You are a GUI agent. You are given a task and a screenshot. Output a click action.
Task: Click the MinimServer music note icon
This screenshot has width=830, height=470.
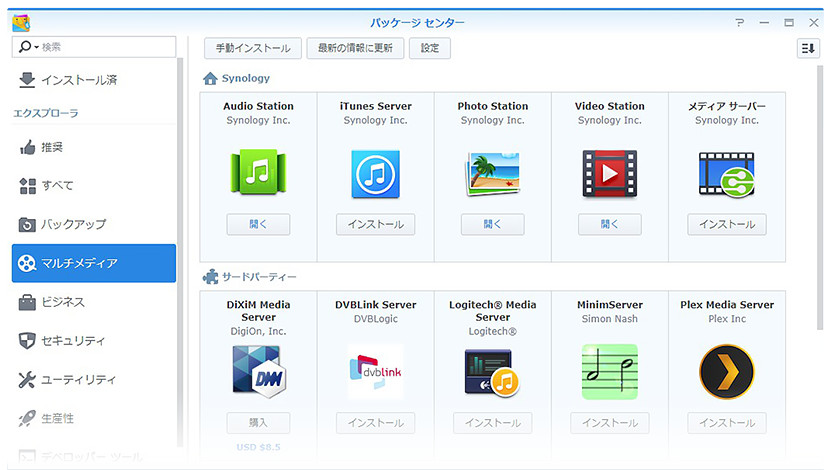point(609,371)
